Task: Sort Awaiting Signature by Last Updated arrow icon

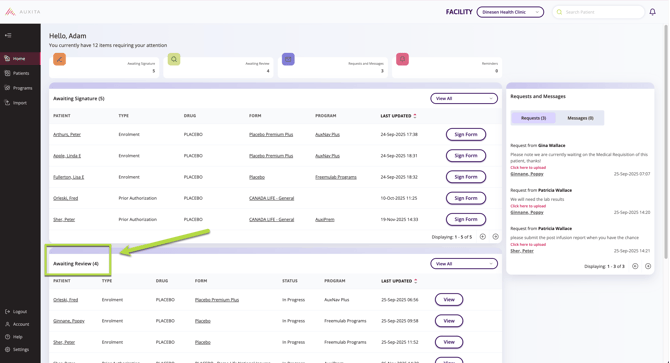Action: [415, 116]
